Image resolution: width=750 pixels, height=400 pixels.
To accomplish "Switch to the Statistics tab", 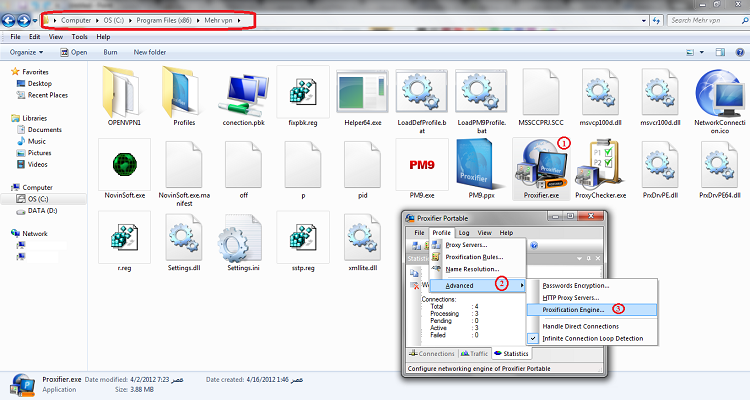I will coord(511,354).
